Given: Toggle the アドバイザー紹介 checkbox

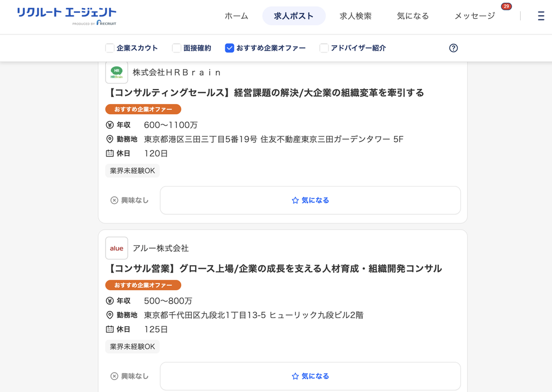Looking at the screenshot, I should pos(324,48).
